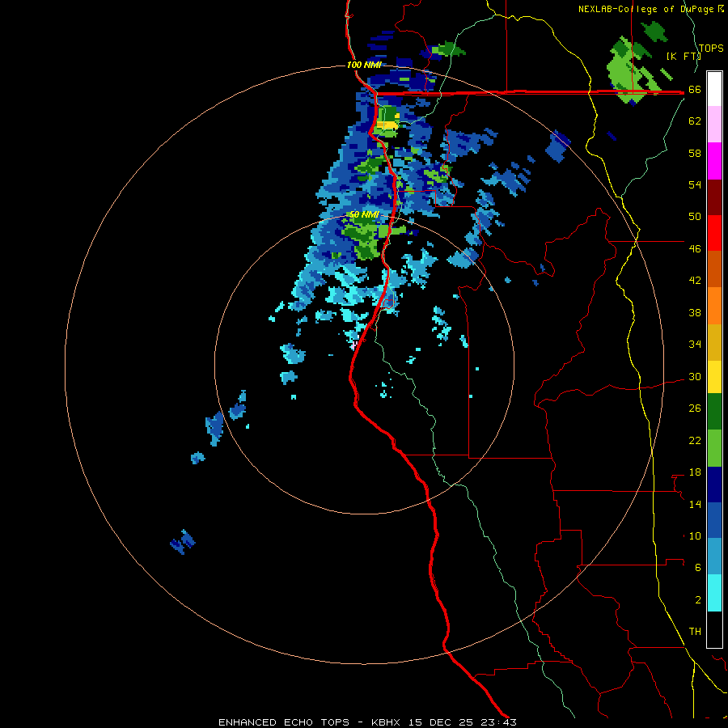Click the TH legend label
The height and width of the screenshot is (728, 728).
695,632
